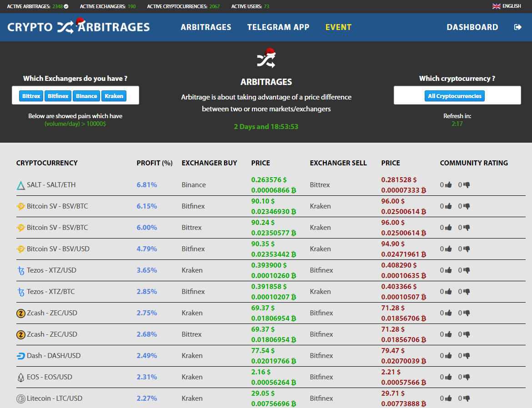Open the TELEGRAM APP navigation item
This screenshot has height=408, width=532.
tap(278, 27)
